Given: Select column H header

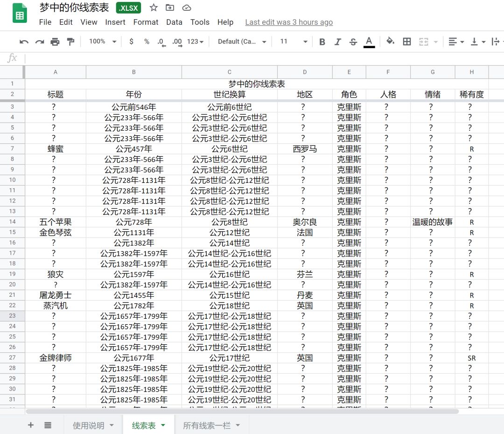Looking at the screenshot, I should coord(471,72).
